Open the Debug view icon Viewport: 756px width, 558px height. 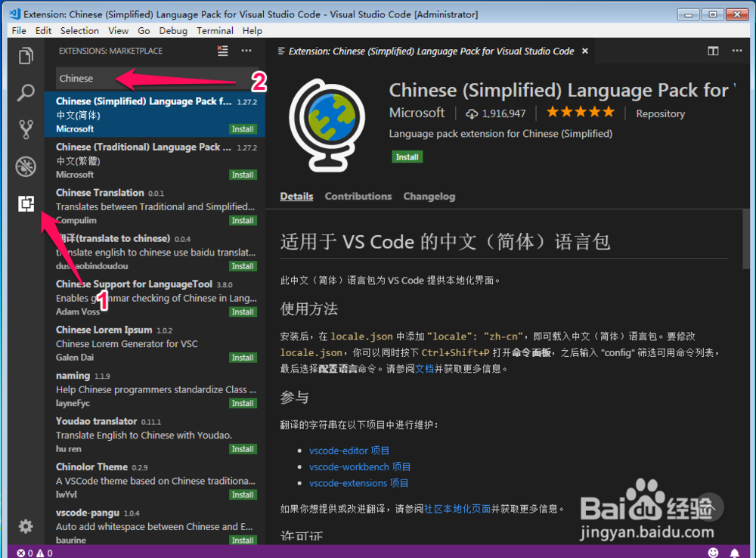tap(26, 166)
